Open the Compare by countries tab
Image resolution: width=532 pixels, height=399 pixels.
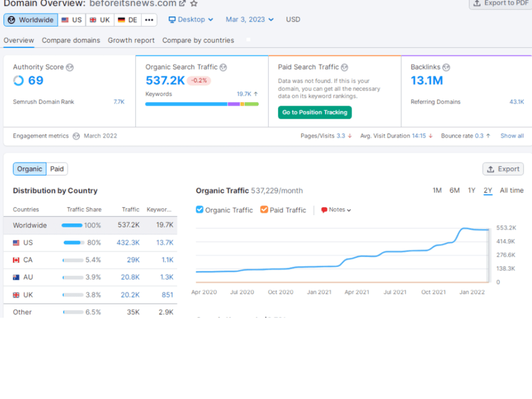(198, 40)
